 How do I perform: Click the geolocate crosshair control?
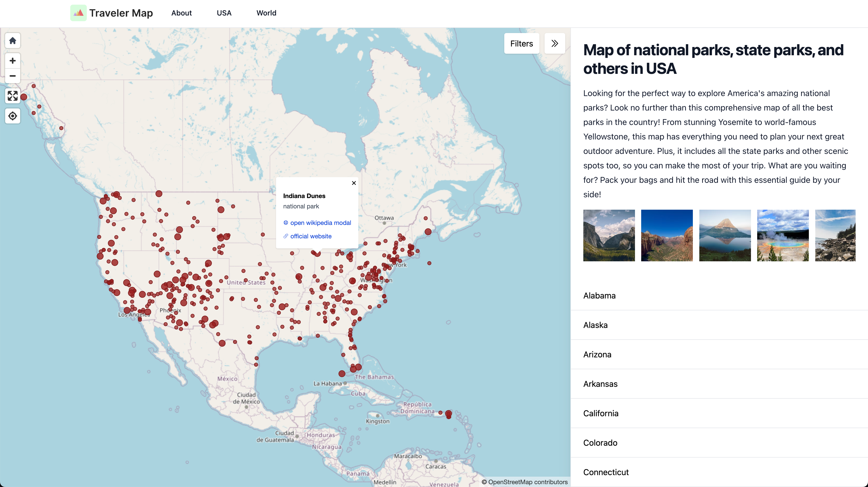click(x=12, y=116)
